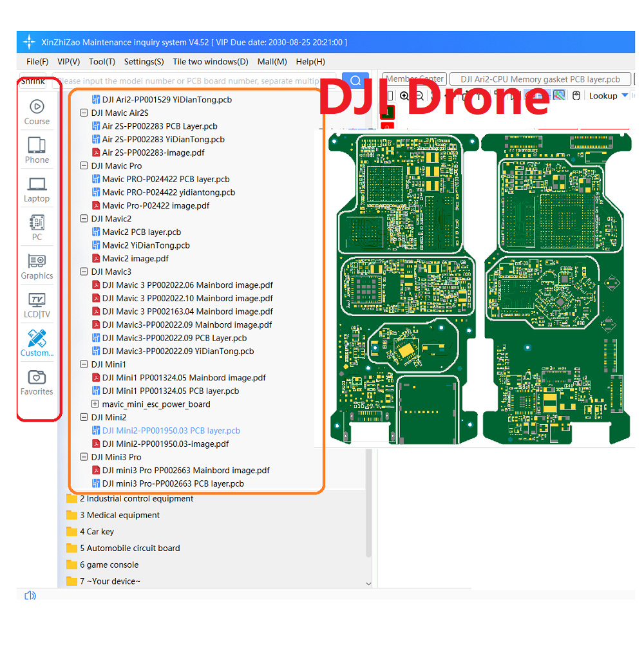Collapse the DJI Mini3 Pro node
This screenshot has width=644, height=645.
tap(84, 457)
